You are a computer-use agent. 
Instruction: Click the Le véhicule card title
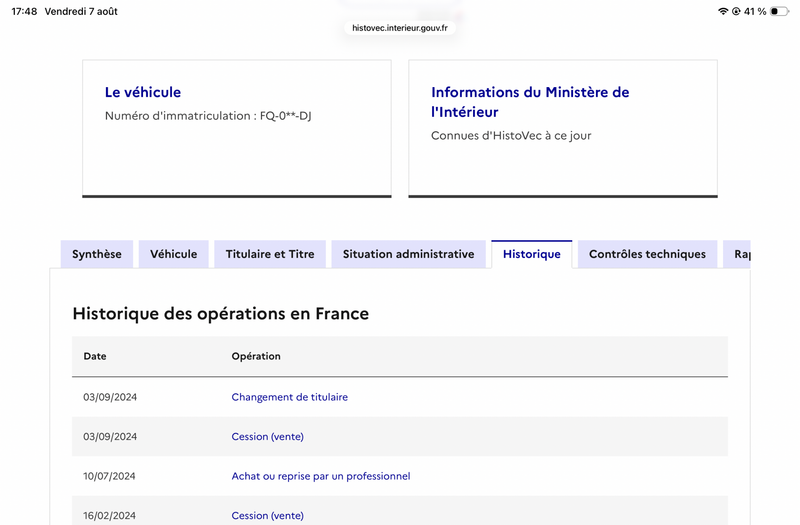pyautogui.click(x=143, y=92)
